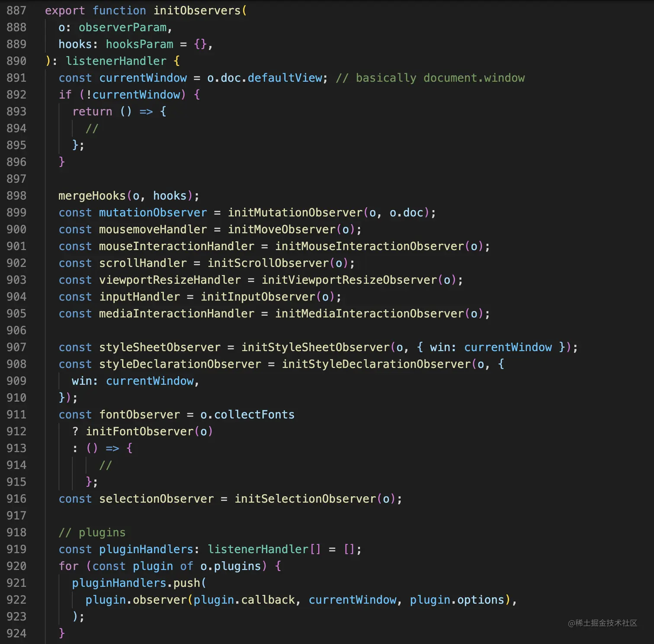Screen dimensions: 654x644
Task: Click listenerHandler[] type annotation on line 919
Action: pyautogui.click(x=264, y=550)
